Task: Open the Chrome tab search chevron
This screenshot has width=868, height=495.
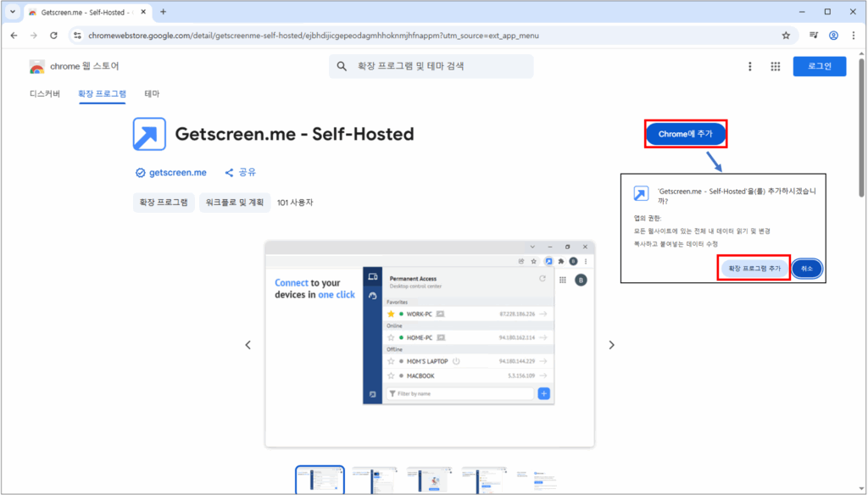Action: (12, 12)
